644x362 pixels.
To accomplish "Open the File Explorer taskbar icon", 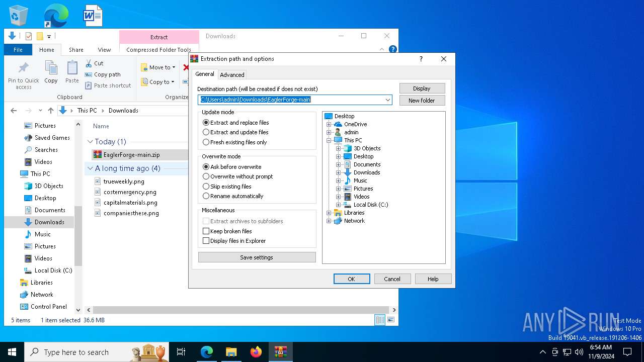I will click(231, 352).
